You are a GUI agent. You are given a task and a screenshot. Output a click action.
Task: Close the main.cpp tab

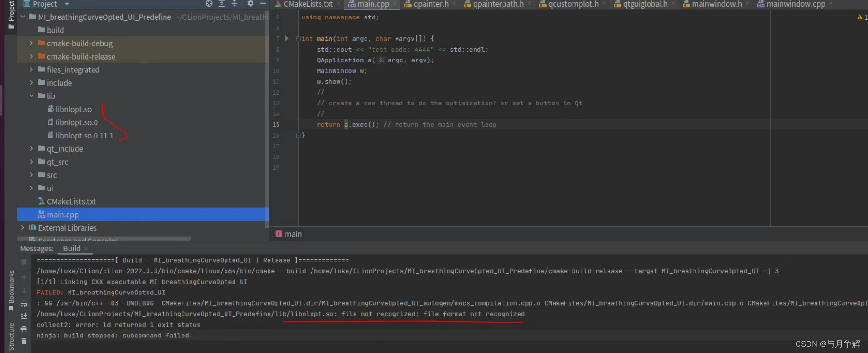395,4
